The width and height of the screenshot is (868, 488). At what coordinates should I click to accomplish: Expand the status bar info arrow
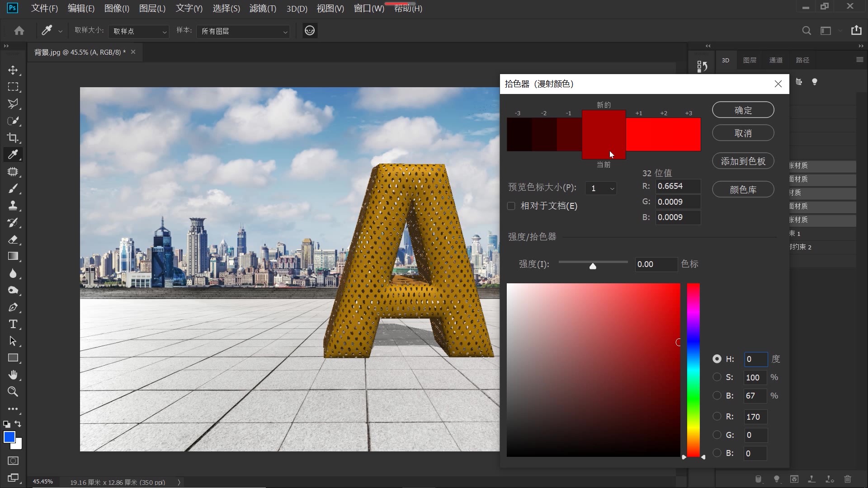coord(179,482)
